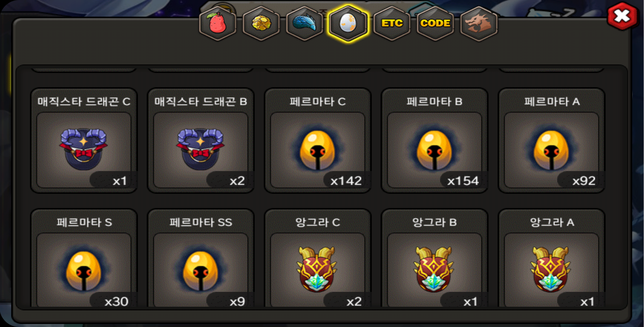644x327 pixels.
Task: Click the x142 quantity badge
Action: (346, 181)
